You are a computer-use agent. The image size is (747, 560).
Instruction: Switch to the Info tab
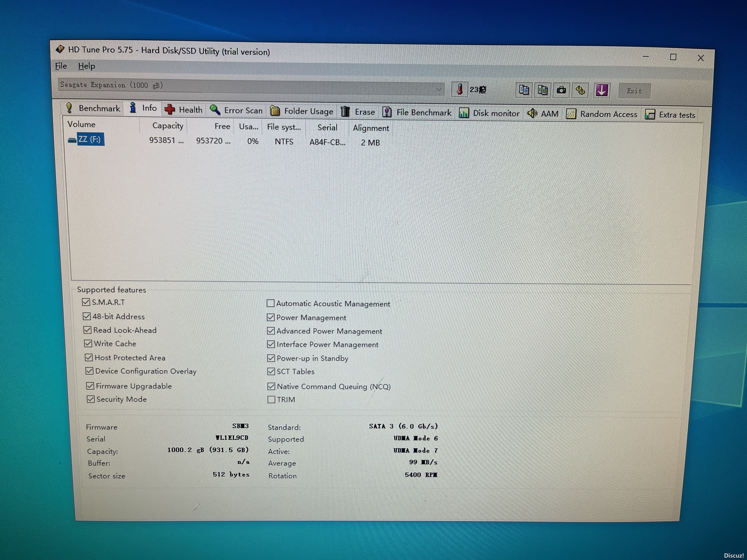tap(143, 108)
